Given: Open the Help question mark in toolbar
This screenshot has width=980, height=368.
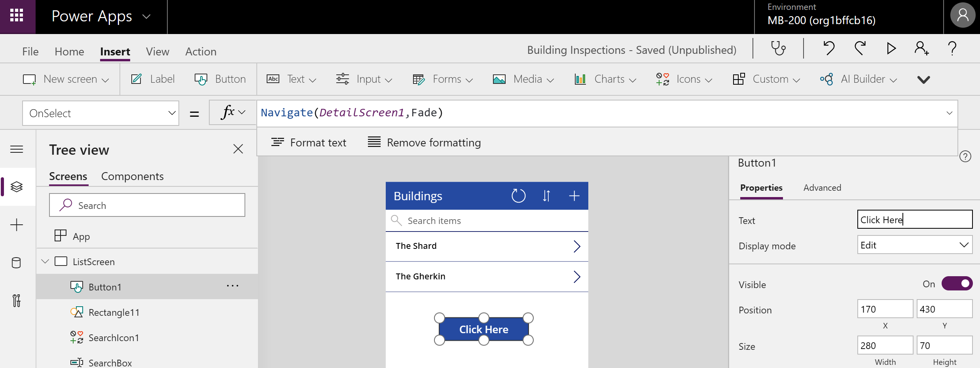Looking at the screenshot, I should pos(952,49).
